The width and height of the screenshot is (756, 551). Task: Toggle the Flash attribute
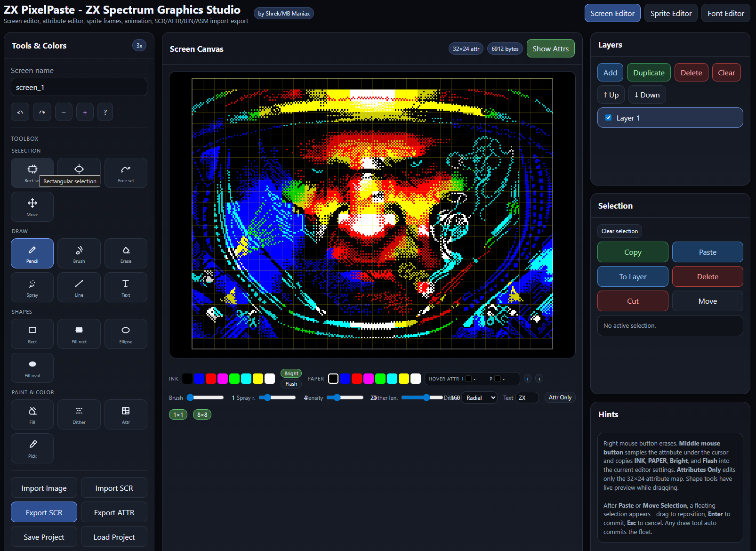[291, 384]
